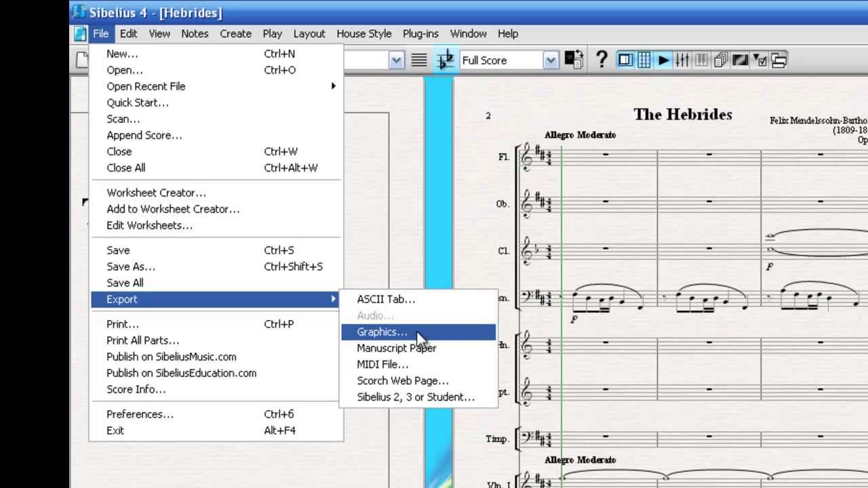868x488 pixels.
Task: Select Publish on SibeliusEducation.com entry
Action: pyautogui.click(x=216, y=373)
